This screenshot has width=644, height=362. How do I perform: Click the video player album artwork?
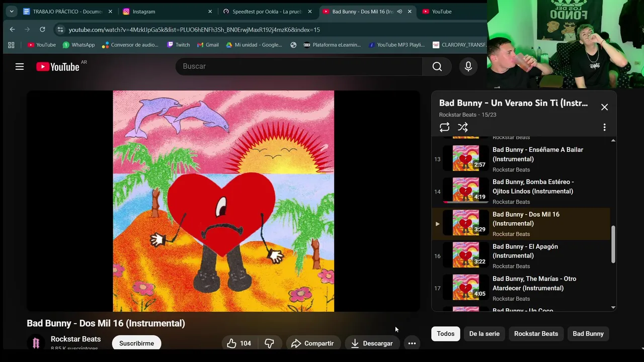pos(223,201)
